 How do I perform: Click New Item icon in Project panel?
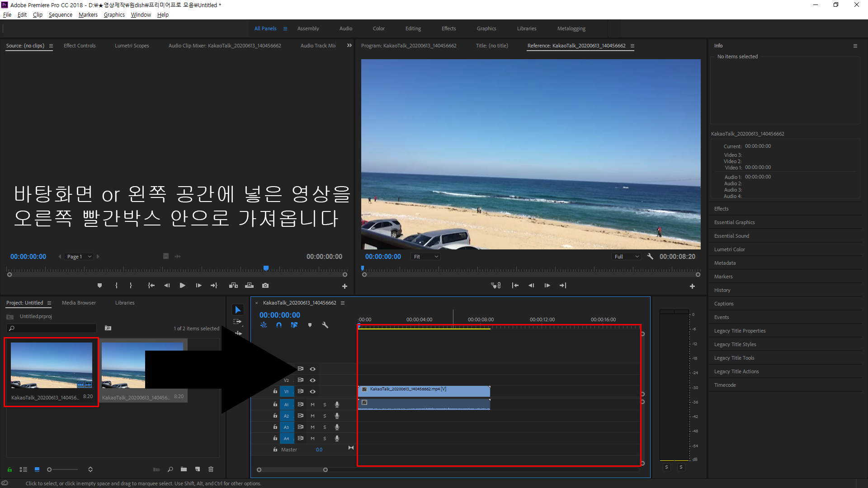[198, 469]
